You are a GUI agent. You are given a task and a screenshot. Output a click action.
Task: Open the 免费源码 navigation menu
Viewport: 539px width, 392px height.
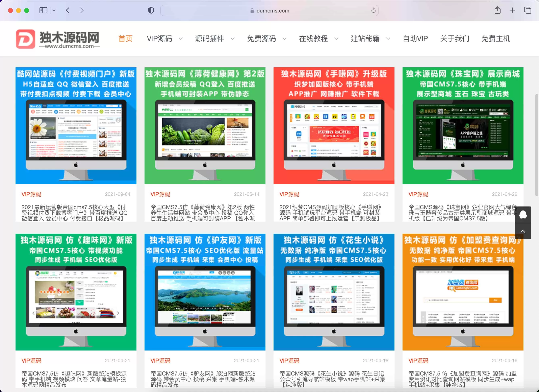point(261,38)
